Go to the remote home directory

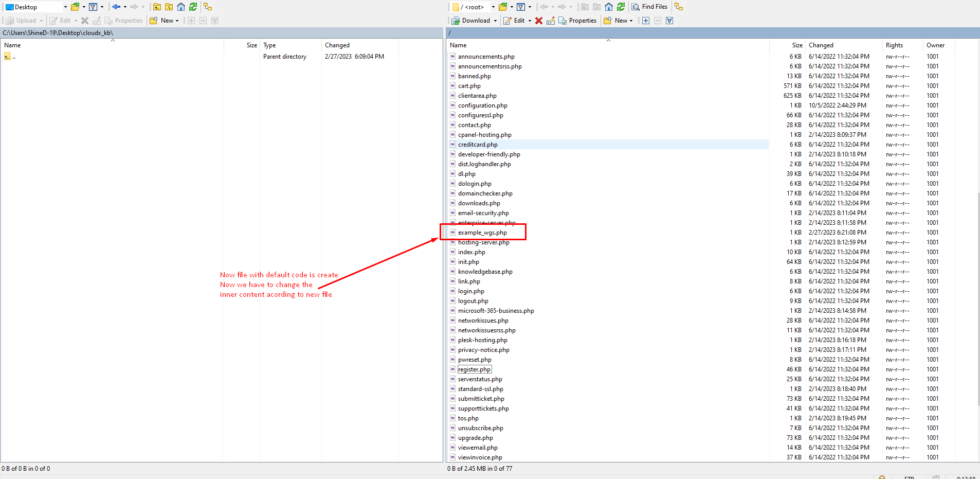click(609, 7)
